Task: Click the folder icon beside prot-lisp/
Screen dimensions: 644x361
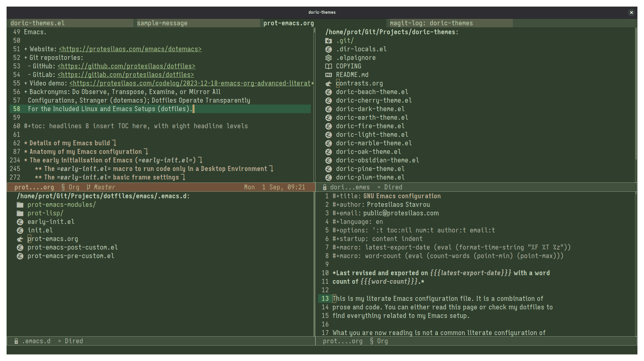Action: point(20,213)
